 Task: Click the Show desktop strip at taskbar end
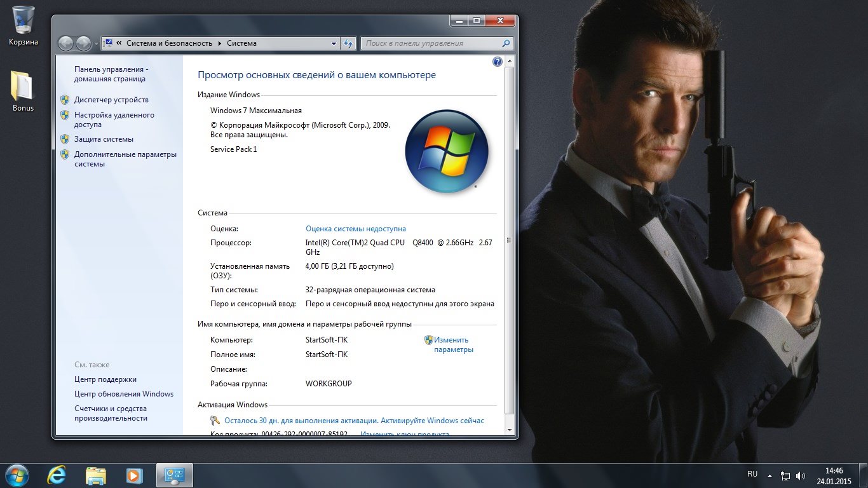(x=863, y=476)
